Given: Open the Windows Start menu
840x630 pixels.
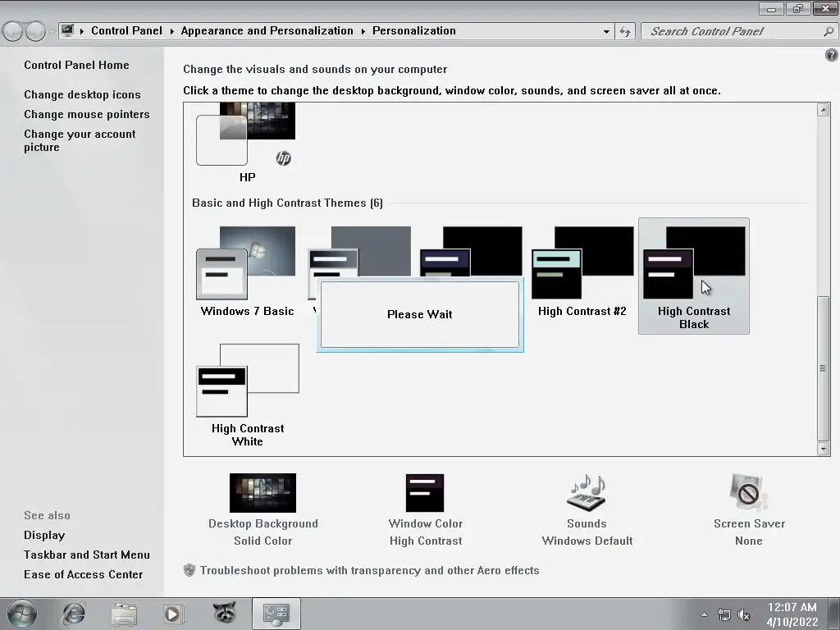Looking at the screenshot, I should (21, 614).
